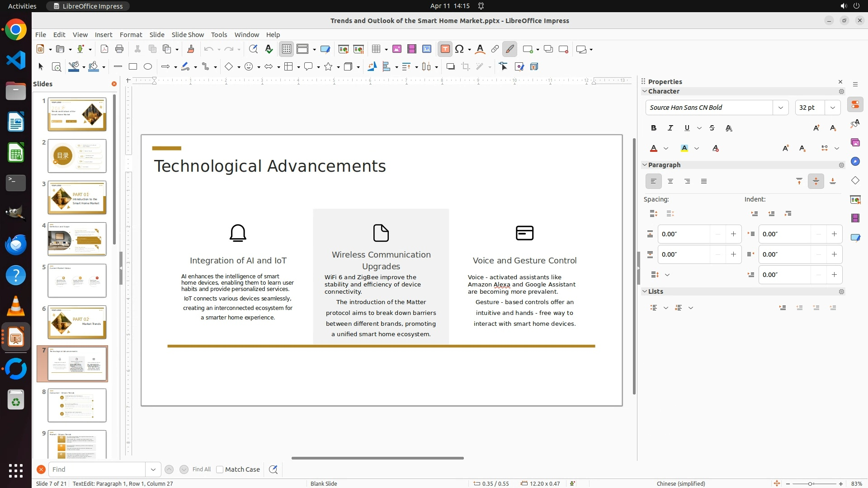
Task: Center align paragraph text
Action: pyautogui.click(x=670, y=182)
